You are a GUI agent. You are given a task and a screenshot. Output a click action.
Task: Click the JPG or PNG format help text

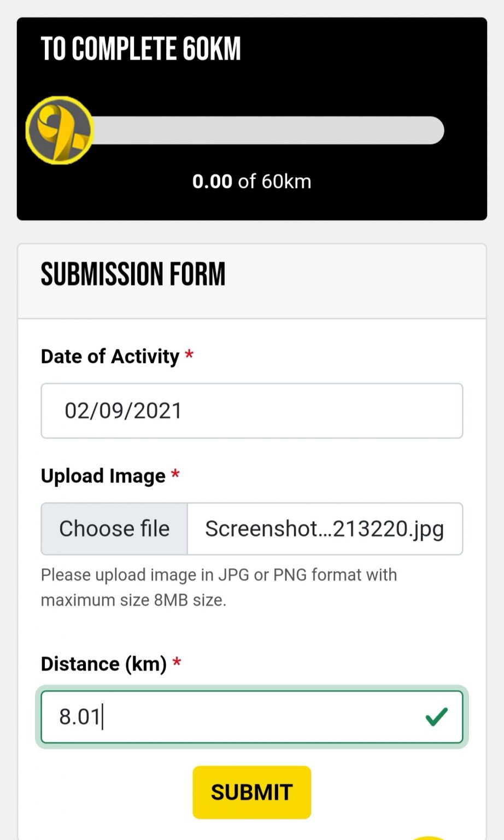pos(219,587)
